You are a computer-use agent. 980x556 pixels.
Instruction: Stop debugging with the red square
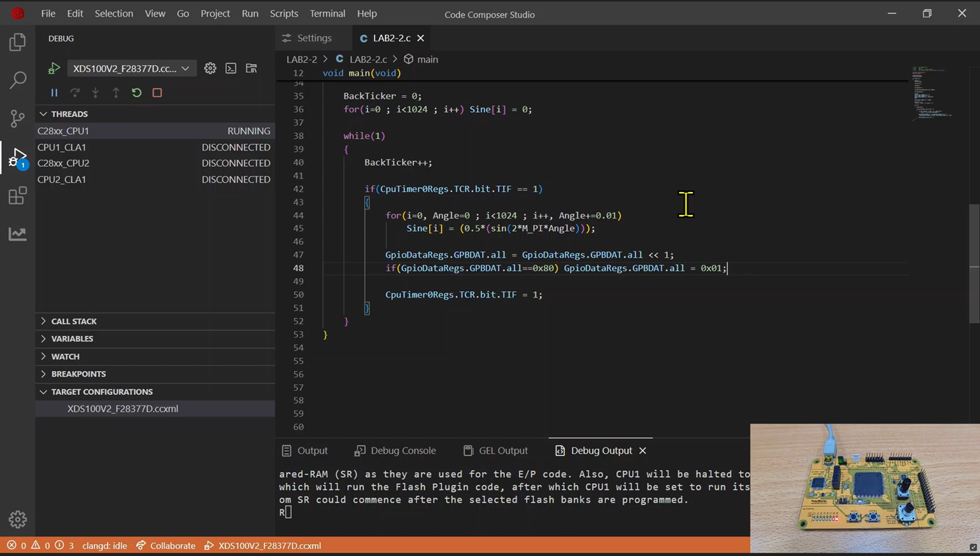pyautogui.click(x=157, y=92)
